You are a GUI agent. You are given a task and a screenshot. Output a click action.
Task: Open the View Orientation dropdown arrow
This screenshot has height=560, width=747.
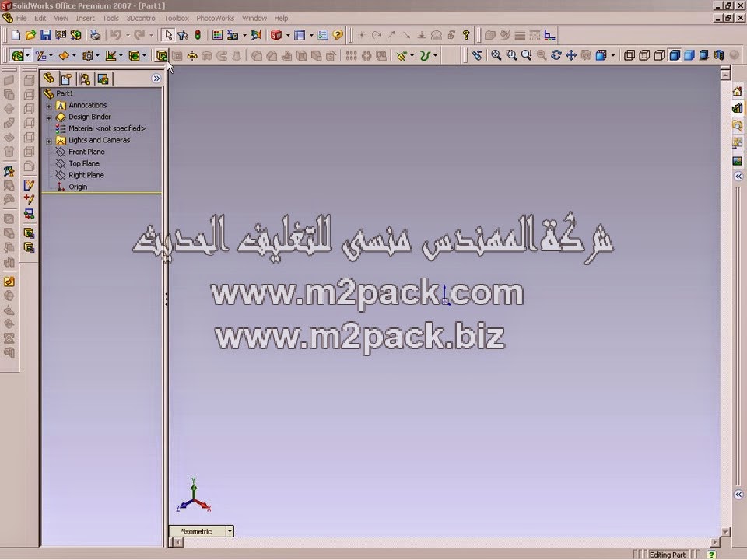pos(612,55)
